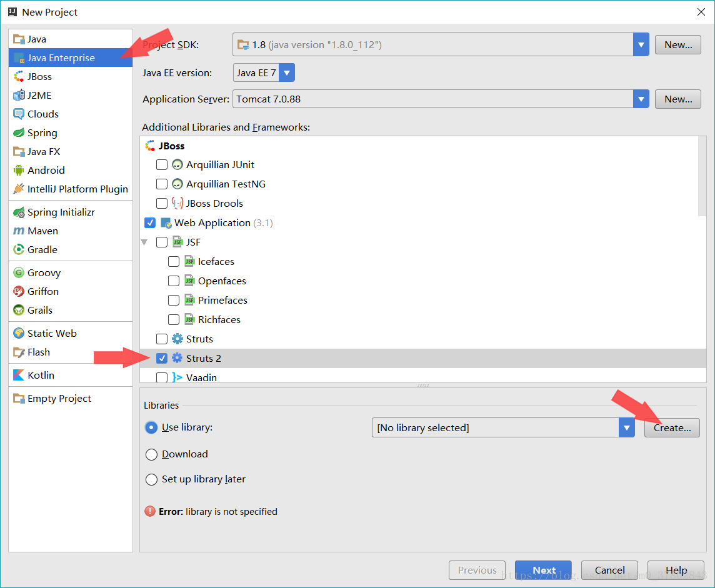Click the frameworks list scrollbar

click(702, 176)
